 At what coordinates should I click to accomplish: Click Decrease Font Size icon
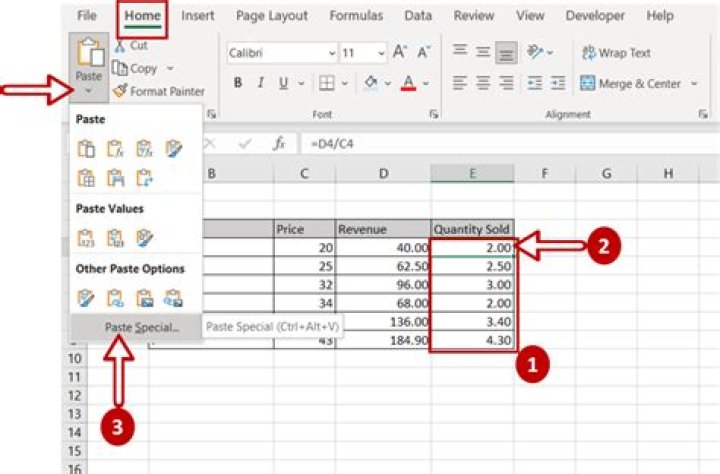click(424, 52)
